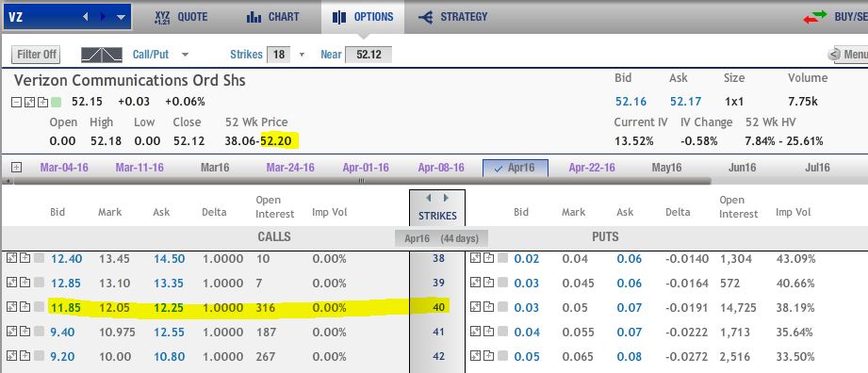Click the 11.85 bid for the 40 call
The image size is (868, 373).
(x=66, y=307)
